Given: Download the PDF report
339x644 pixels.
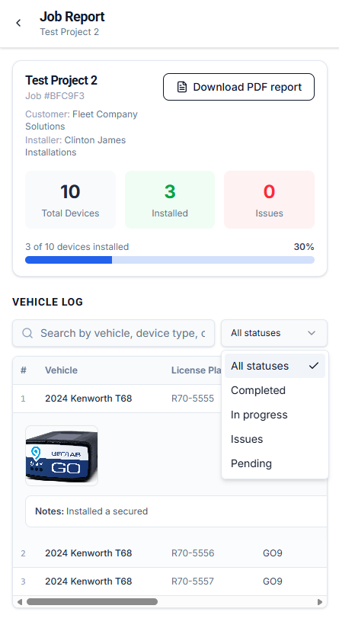Looking at the screenshot, I should (x=239, y=87).
